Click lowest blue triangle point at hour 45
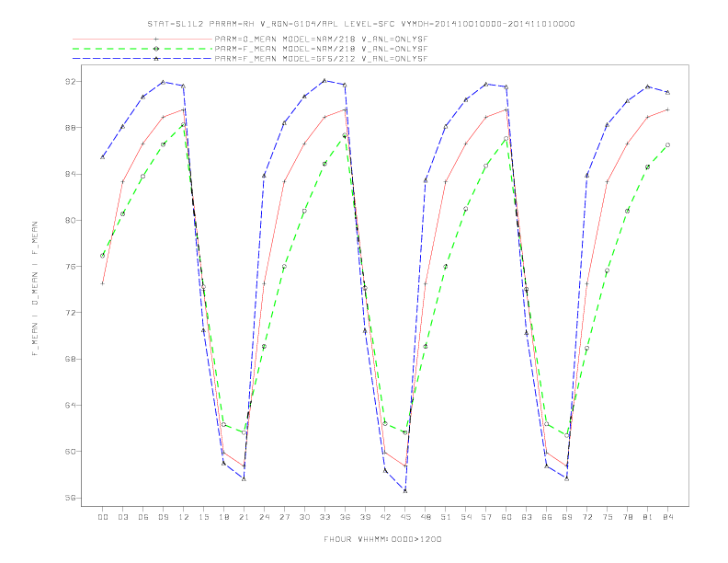 [x=405, y=490]
